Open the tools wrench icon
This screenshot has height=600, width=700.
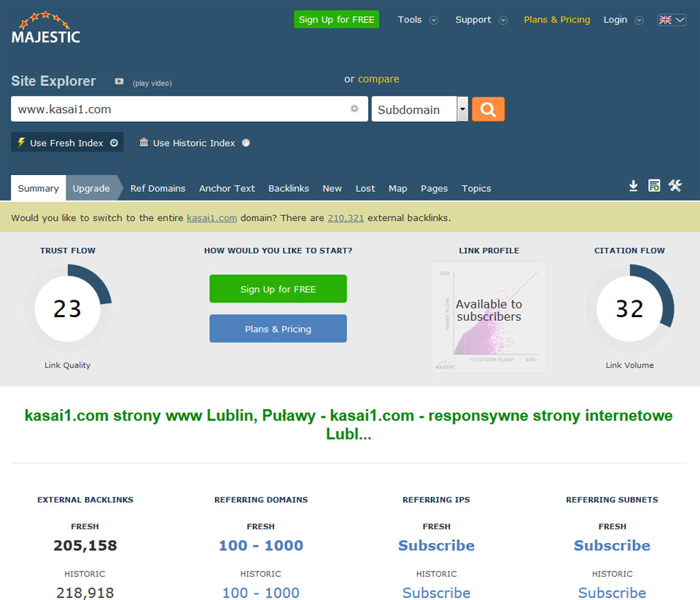pyautogui.click(x=675, y=186)
